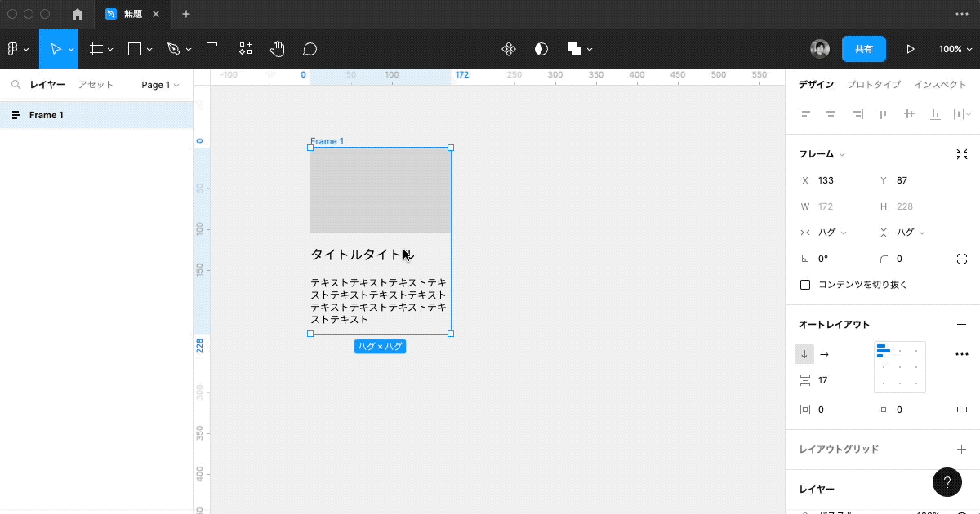This screenshot has height=514, width=980.
Task: Open comment mode
Action: pyautogui.click(x=310, y=49)
